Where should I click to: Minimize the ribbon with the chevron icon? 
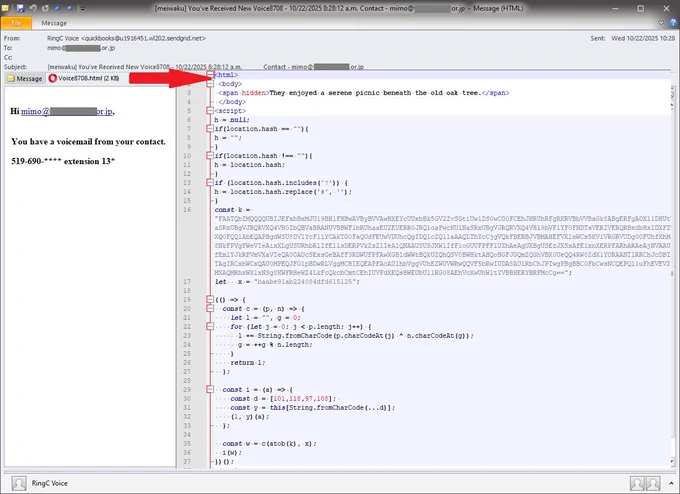coord(661,23)
